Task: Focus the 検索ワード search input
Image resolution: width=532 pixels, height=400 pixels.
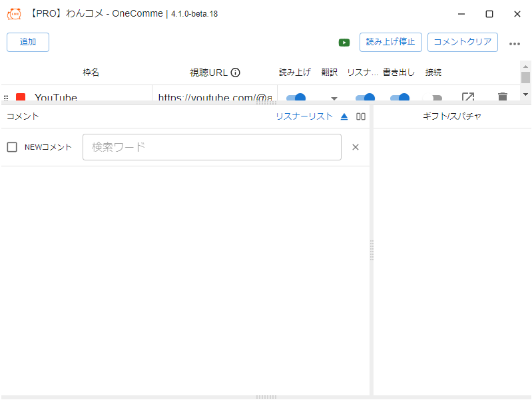Action: coord(212,147)
